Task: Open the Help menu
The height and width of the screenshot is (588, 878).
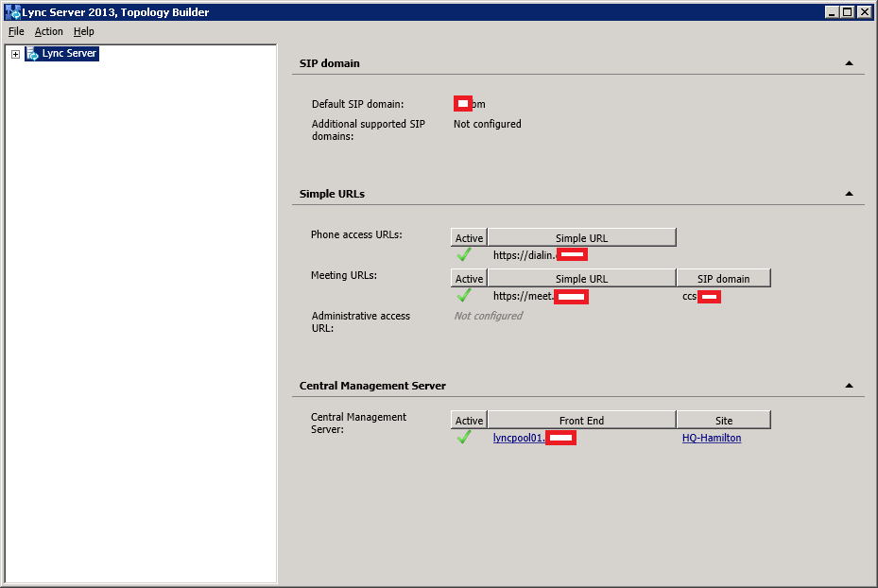Action: tap(83, 31)
